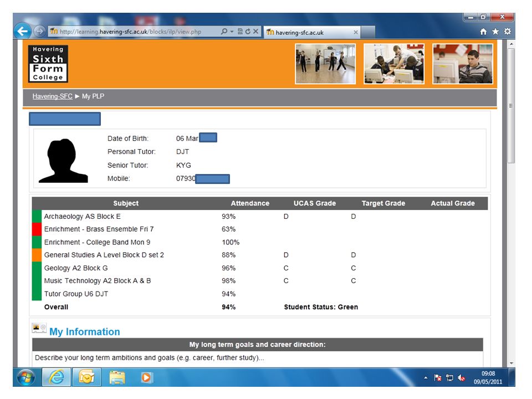Click the Actual Grade column header
The image size is (532, 399).
pos(453,203)
